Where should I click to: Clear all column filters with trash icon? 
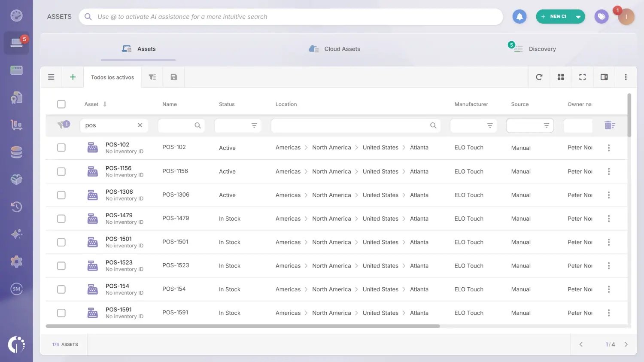tap(610, 125)
